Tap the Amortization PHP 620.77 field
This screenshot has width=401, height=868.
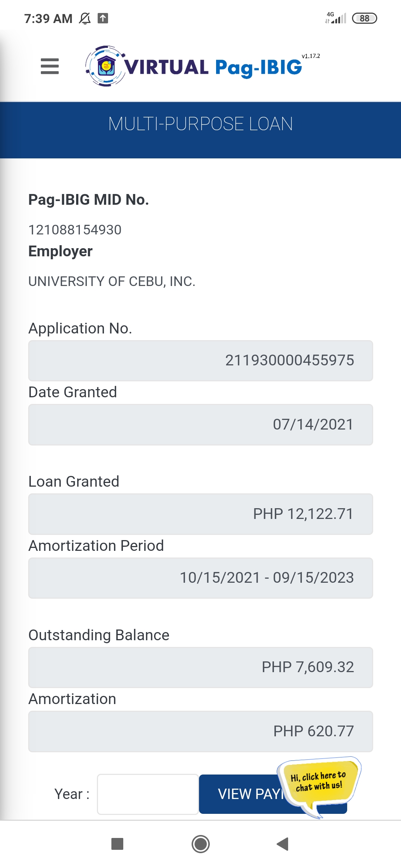point(200,731)
